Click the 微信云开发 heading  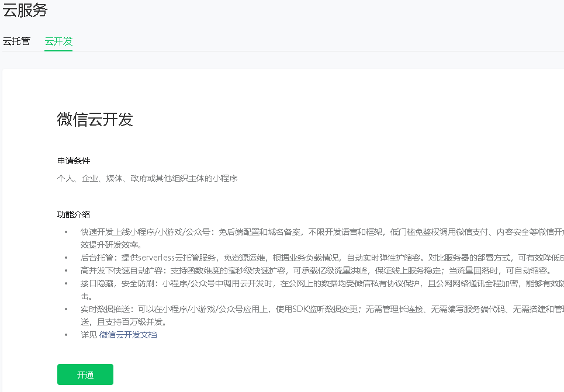[95, 119]
